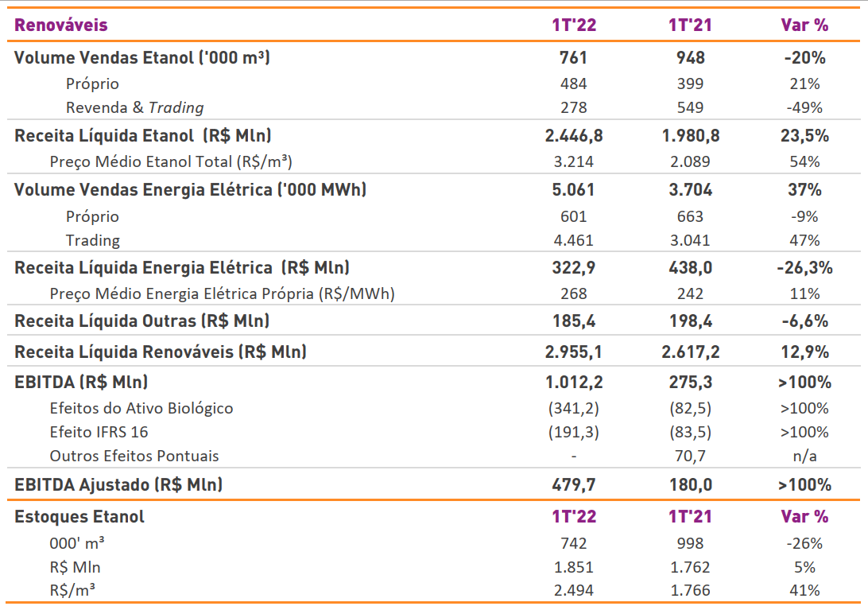Screen dimensions: 868x610
Task: Select value 549 for Revenda & Trading
Action: pos(690,107)
